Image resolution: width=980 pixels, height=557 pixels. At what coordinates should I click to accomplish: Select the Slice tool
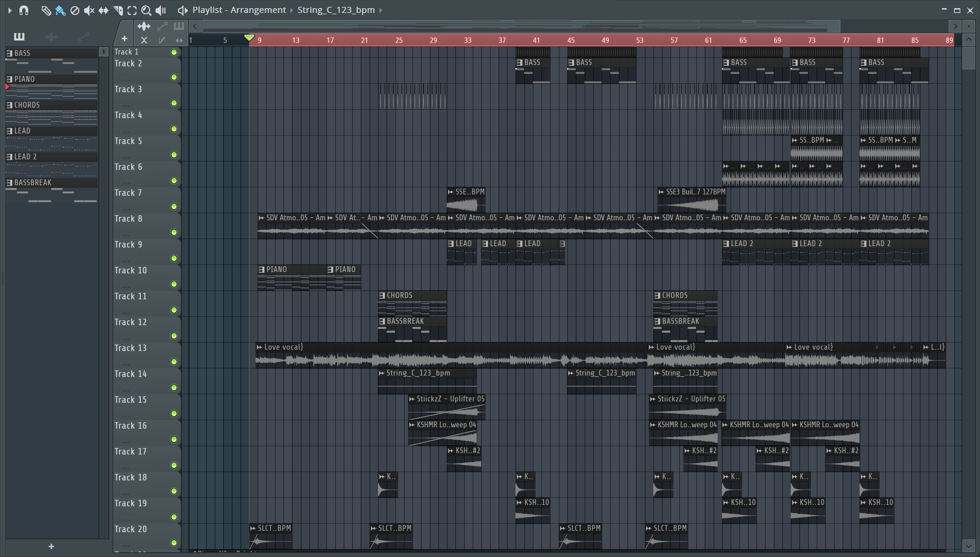118,10
